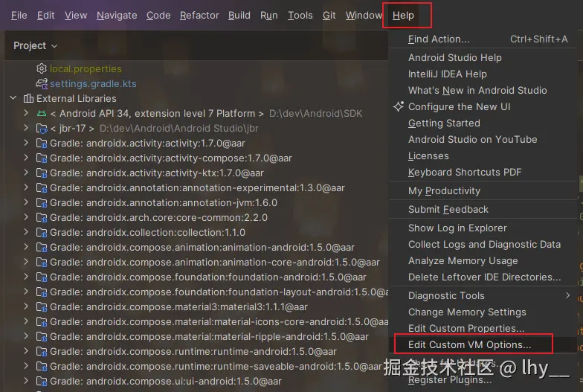Open the Git menu

tap(329, 15)
